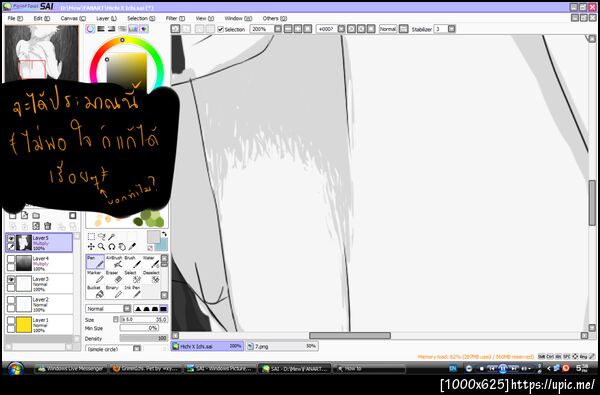Click the foreground color swatch
This screenshot has width=600, height=395.
coord(153,237)
